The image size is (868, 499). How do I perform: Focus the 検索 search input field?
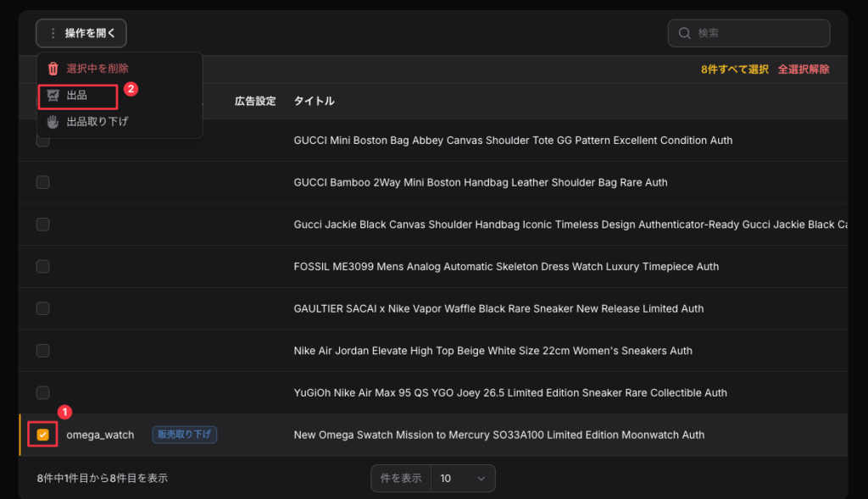[757, 33]
